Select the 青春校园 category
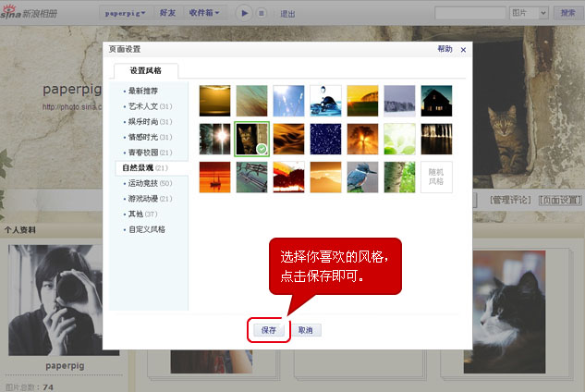Screen dimensions: 585x392 pyautogui.click(x=150, y=153)
